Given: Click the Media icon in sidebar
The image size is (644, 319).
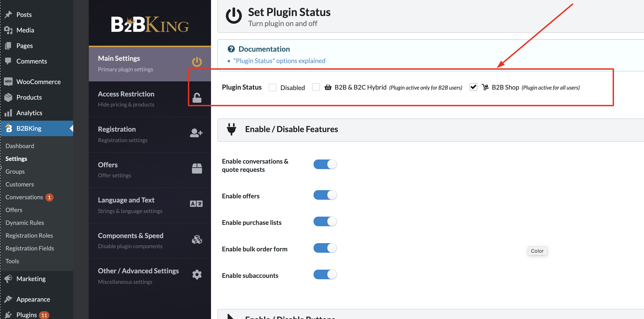Looking at the screenshot, I should (8, 30).
